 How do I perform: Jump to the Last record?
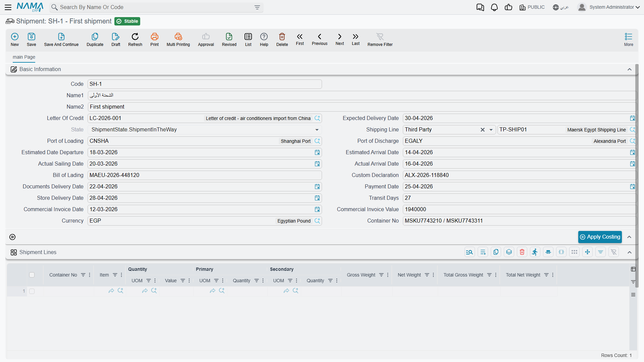356,39
